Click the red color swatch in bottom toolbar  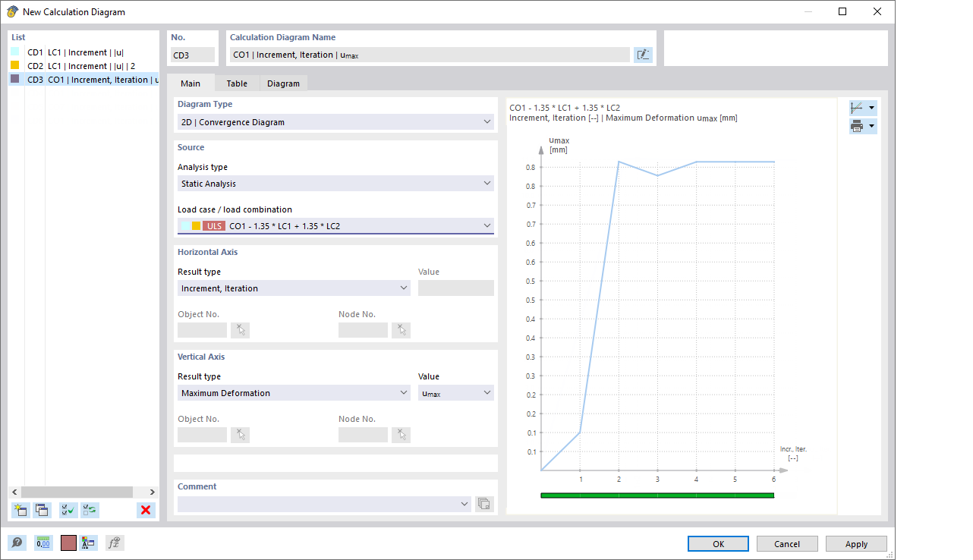(x=68, y=543)
